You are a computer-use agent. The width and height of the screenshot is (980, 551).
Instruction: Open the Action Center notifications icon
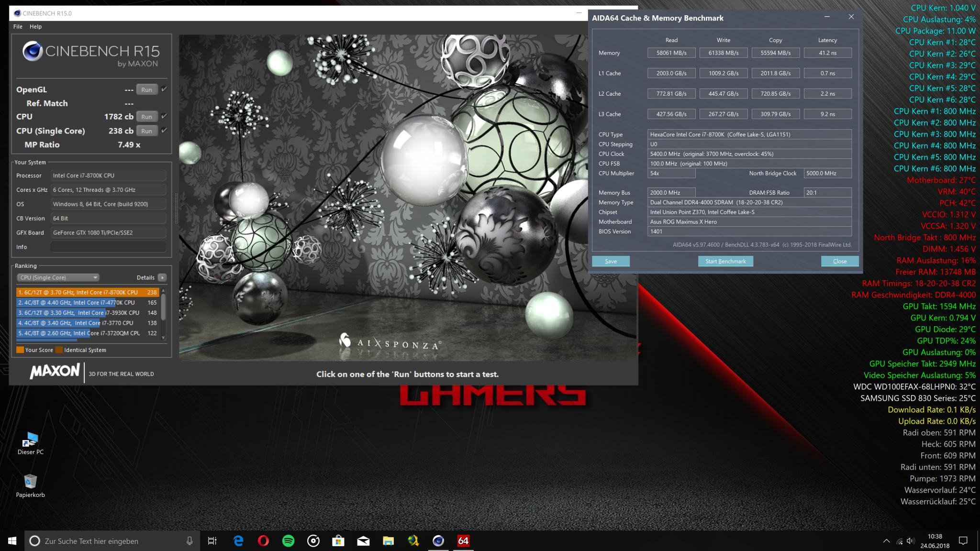(x=963, y=541)
